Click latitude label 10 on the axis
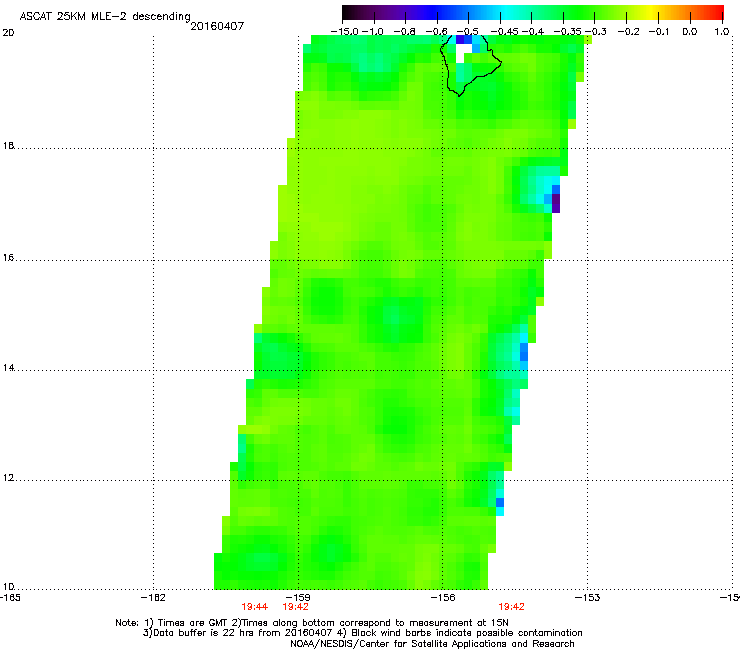The image size is (740, 650). click(8, 587)
